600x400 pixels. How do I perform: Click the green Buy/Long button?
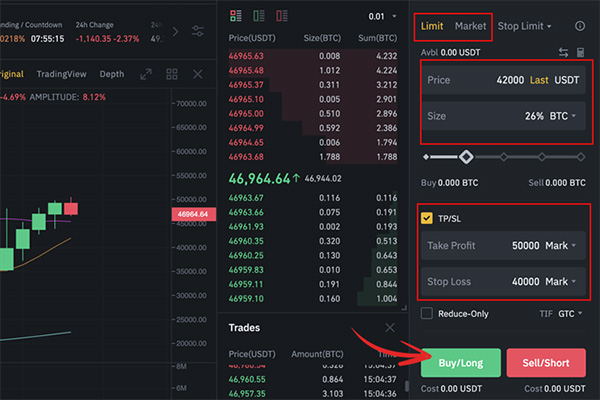[x=460, y=362]
